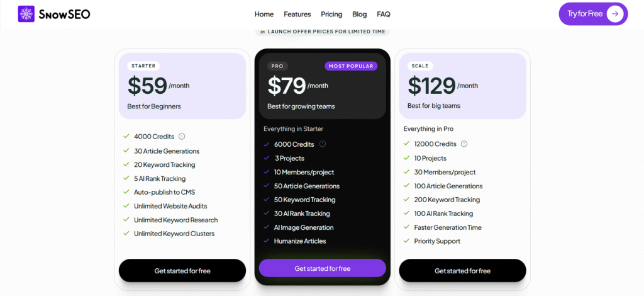The image size is (644, 296).
Task: Click Get started for free under Scale
Action: point(462,271)
